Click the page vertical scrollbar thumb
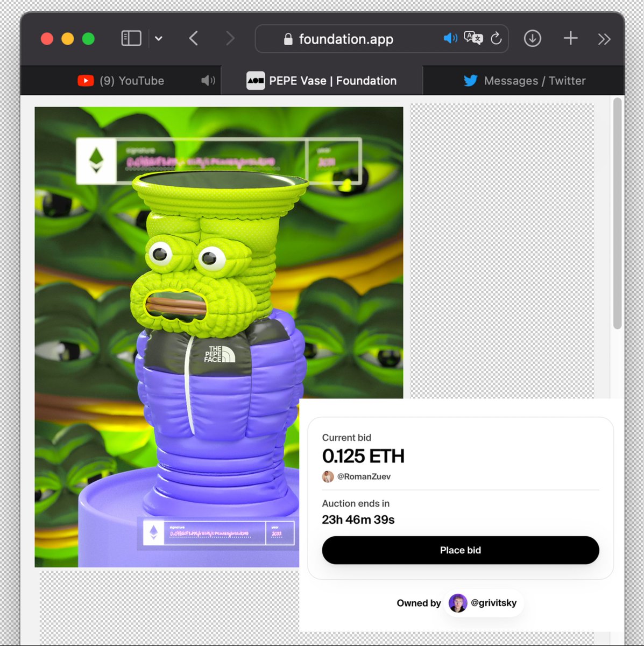The image size is (644, 646). pos(617,213)
